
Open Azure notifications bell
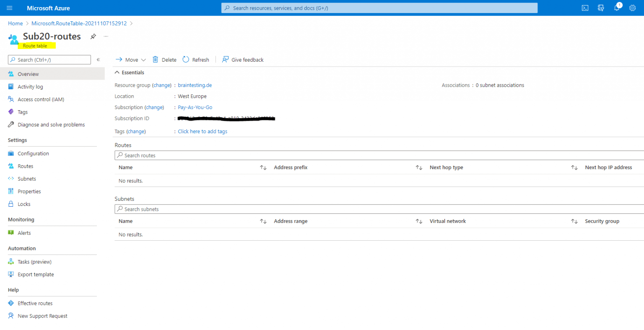(616, 8)
